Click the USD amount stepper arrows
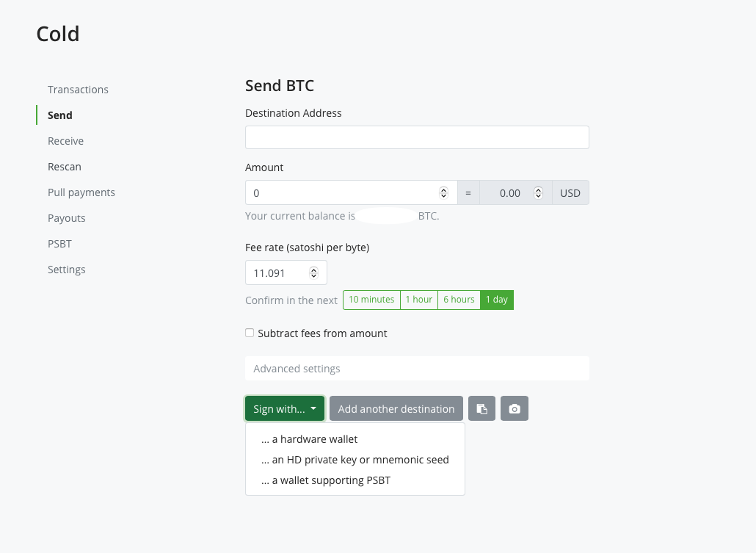Viewport: 756px width, 553px height. (x=538, y=193)
